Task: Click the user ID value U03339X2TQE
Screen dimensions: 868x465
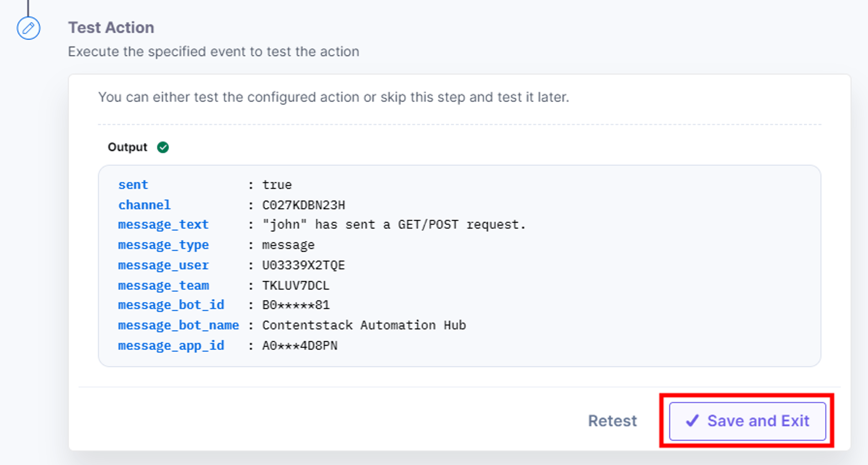Action: click(304, 265)
